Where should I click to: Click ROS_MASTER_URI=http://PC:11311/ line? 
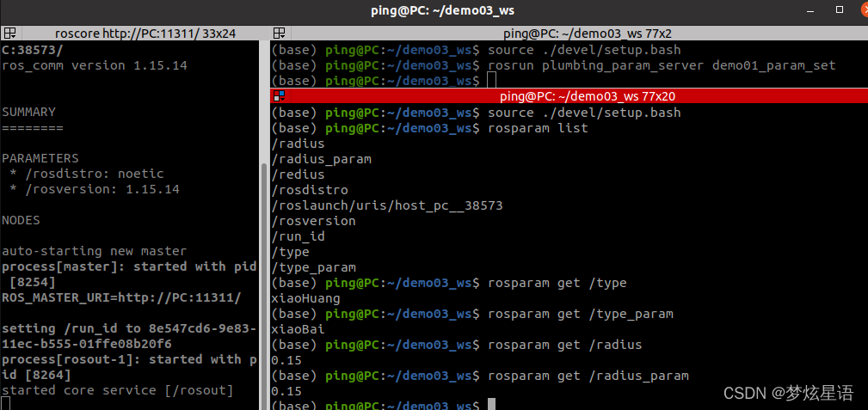[x=122, y=298]
